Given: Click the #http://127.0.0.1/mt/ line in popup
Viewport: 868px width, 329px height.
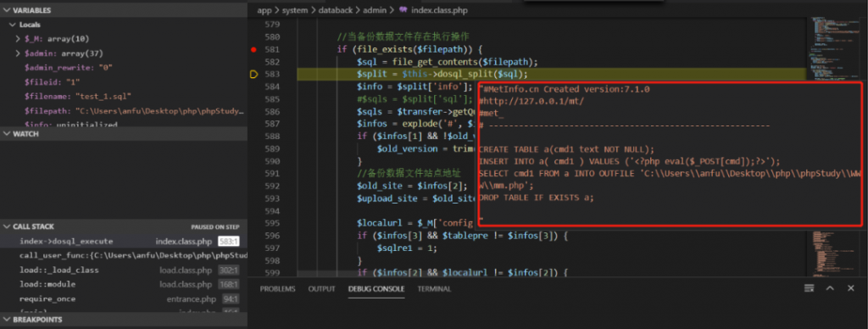Looking at the screenshot, I should tap(532, 102).
